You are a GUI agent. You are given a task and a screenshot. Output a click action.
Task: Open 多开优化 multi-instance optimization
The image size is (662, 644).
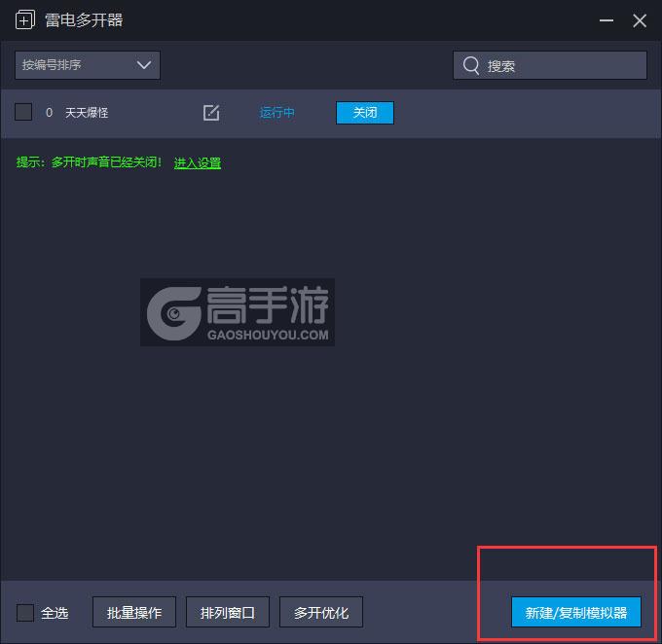click(x=321, y=612)
